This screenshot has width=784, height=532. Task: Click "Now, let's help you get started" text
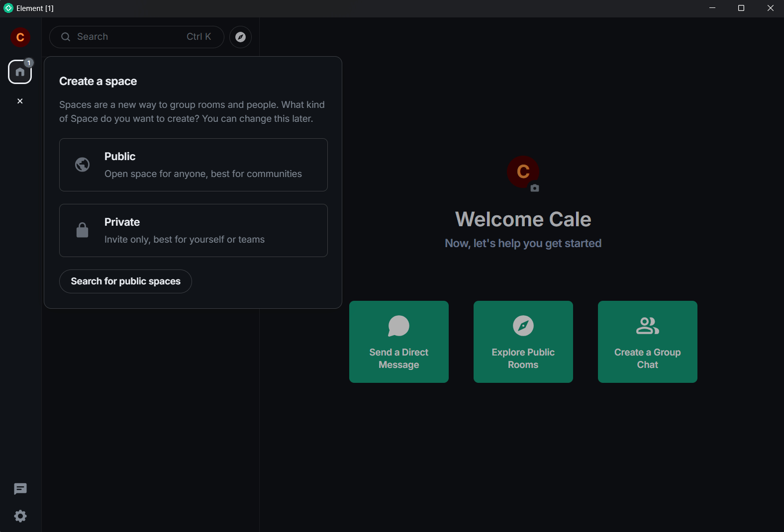click(523, 243)
